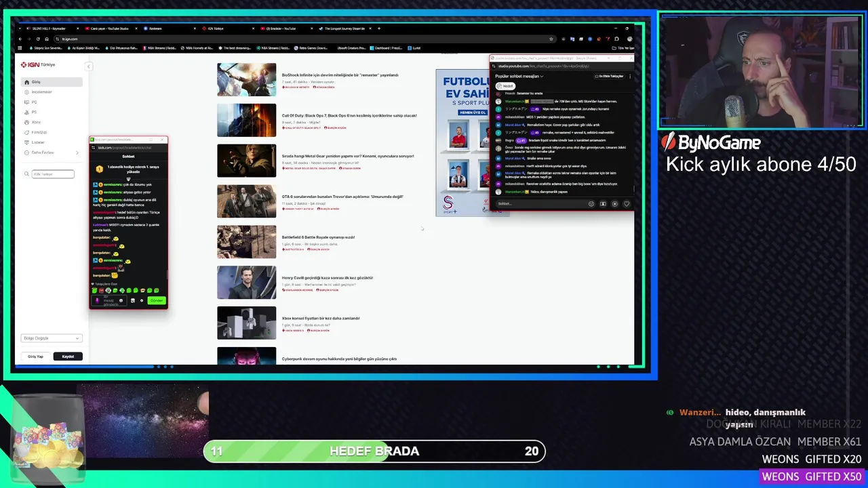Image resolution: width=868 pixels, height=488 pixels.
Task: Click Gönder in the Kick chat
Action: click(x=157, y=300)
